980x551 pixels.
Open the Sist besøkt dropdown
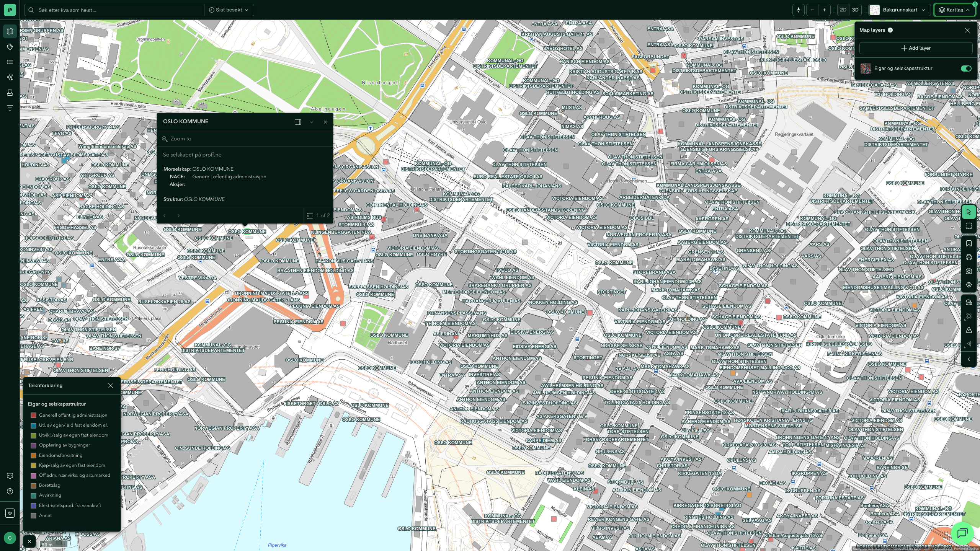click(x=229, y=10)
